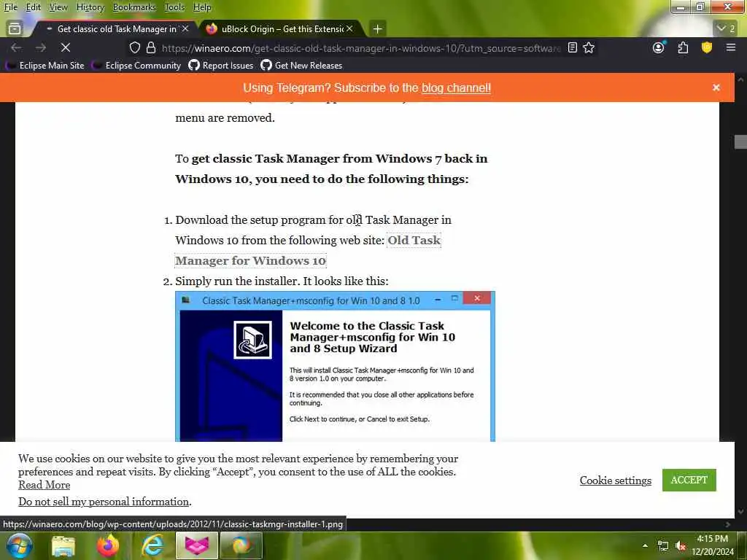Open the Tools menu
Image resolution: width=747 pixels, height=560 pixels.
point(174,7)
